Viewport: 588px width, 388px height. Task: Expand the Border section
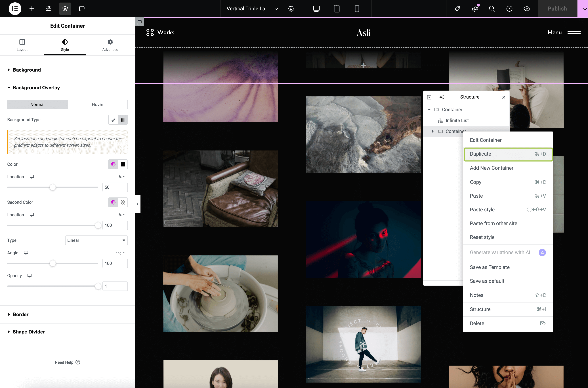coord(20,314)
